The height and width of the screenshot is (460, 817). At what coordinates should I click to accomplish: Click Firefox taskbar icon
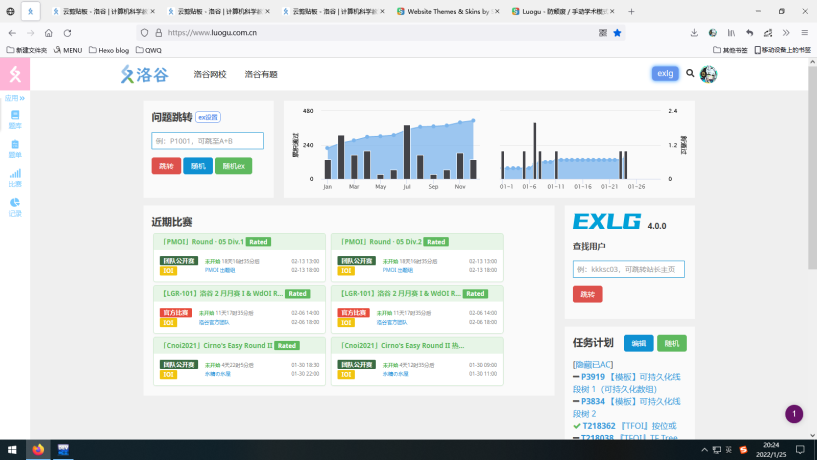point(38,450)
